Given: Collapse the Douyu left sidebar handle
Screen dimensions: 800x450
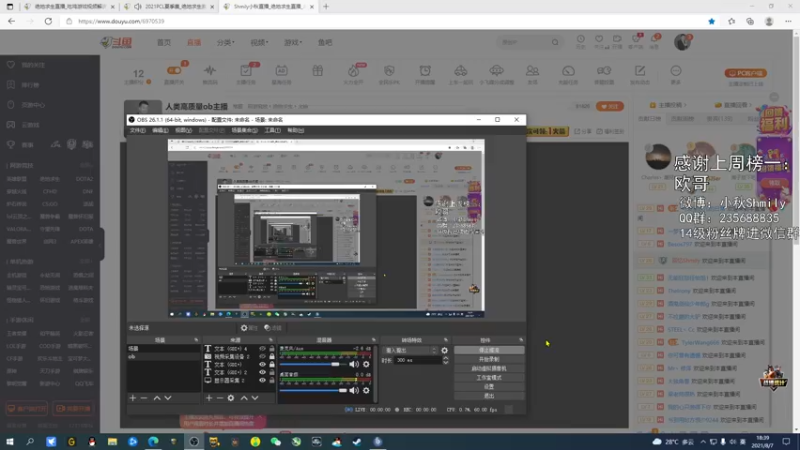Looking at the screenshot, I should click(102, 243).
